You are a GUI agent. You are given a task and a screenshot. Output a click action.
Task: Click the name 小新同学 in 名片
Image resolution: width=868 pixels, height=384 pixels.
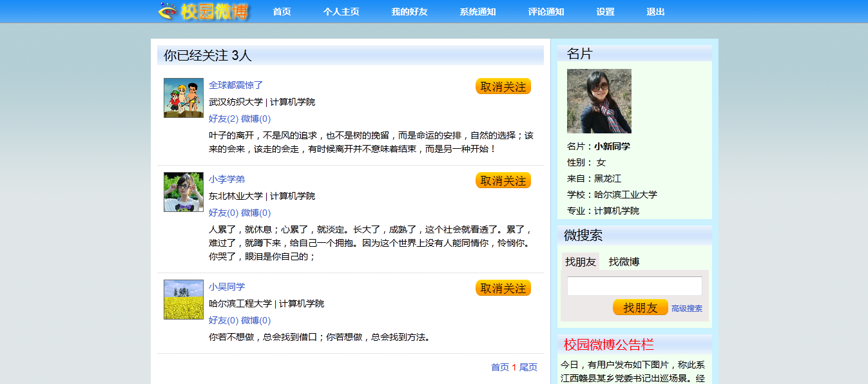pyautogui.click(x=612, y=146)
